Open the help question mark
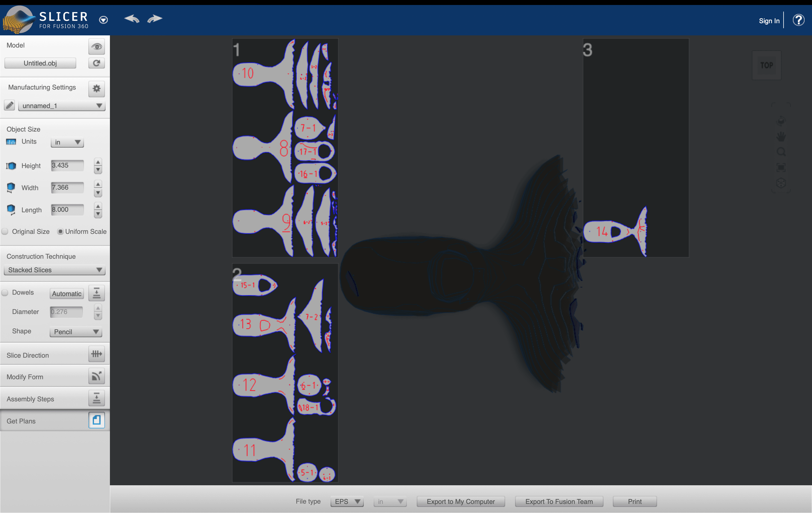The image size is (812, 513). coord(798,20)
